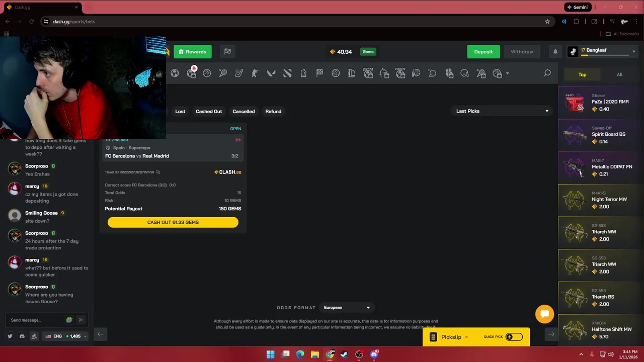
Task: Cash out bet for 61.33 gems
Action: 173,222
